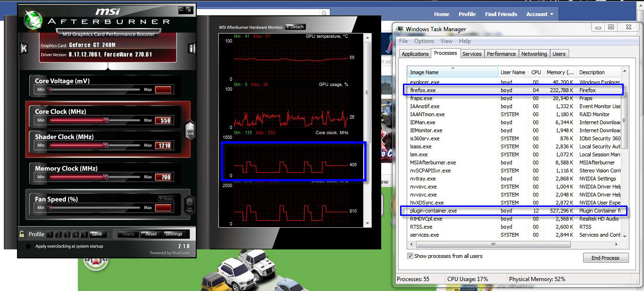Image resolution: width=644 pixels, height=291 pixels.
Task: Open Afterburner Settings
Action: (x=174, y=234)
